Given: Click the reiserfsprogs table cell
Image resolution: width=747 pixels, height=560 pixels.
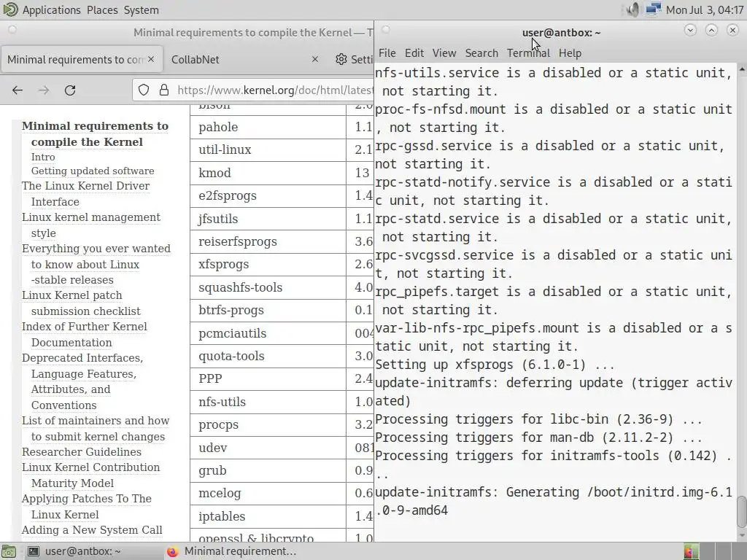Looking at the screenshot, I should point(268,242).
